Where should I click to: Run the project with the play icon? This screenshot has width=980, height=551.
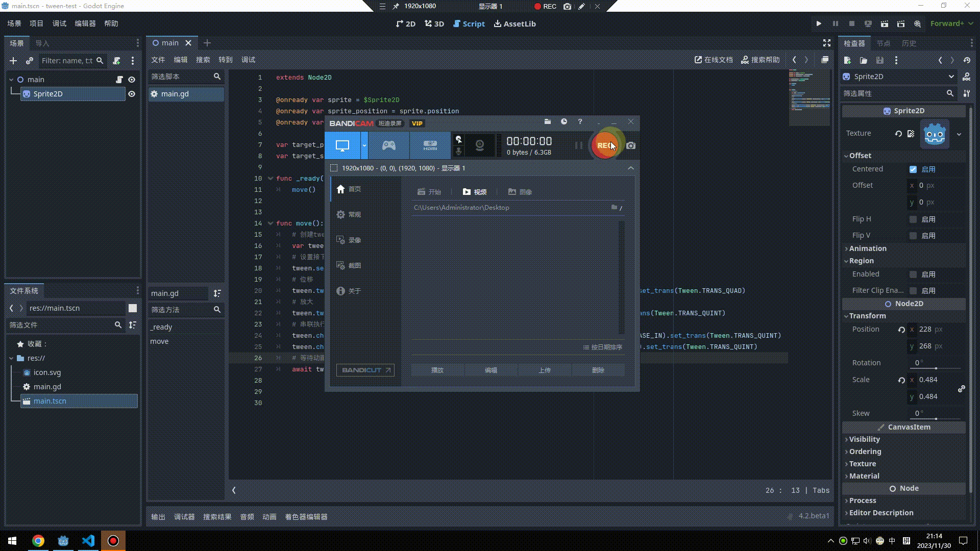pos(819,23)
